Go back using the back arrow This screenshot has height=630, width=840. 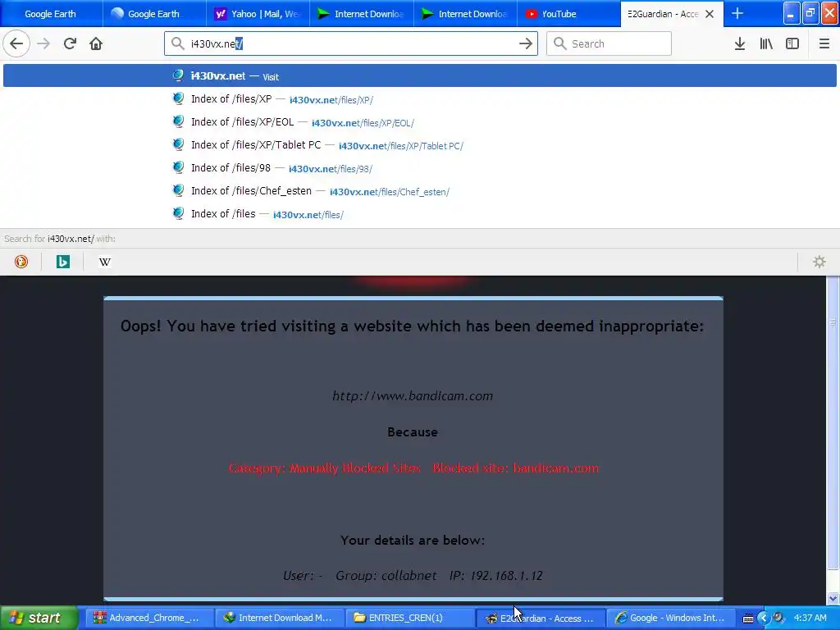pyautogui.click(x=16, y=43)
